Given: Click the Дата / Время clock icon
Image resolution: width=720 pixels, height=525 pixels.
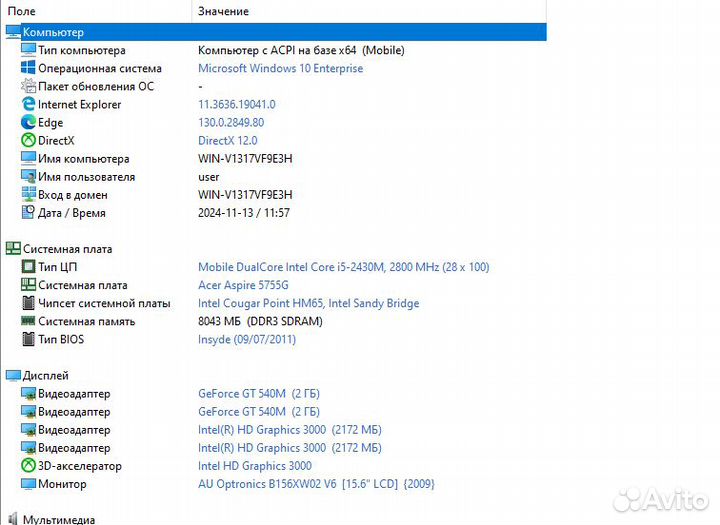Looking at the screenshot, I should (28, 212).
